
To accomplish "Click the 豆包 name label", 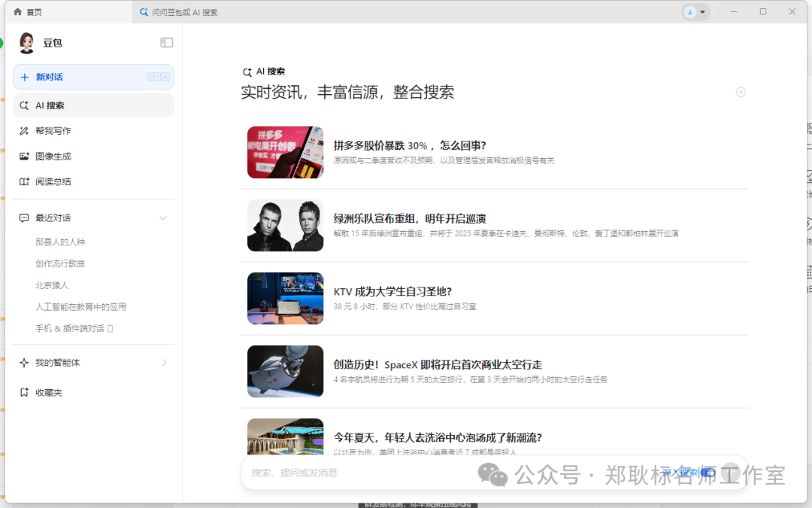I will (53, 43).
